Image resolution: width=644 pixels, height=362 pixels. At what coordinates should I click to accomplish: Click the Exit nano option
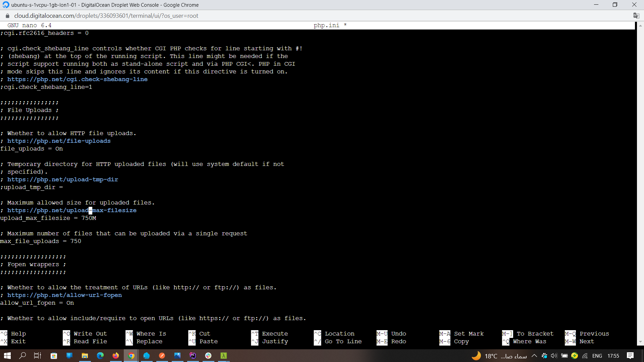[x=18, y=341]
